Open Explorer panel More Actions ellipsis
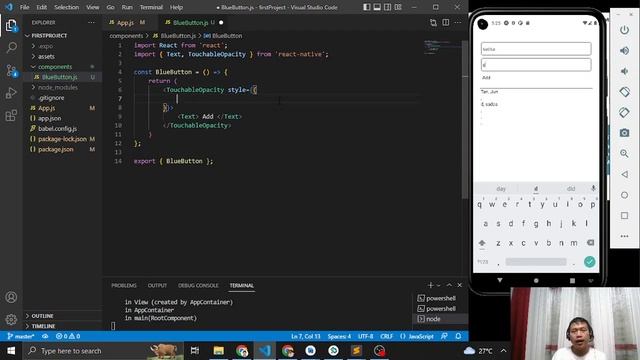 [91, 22]
